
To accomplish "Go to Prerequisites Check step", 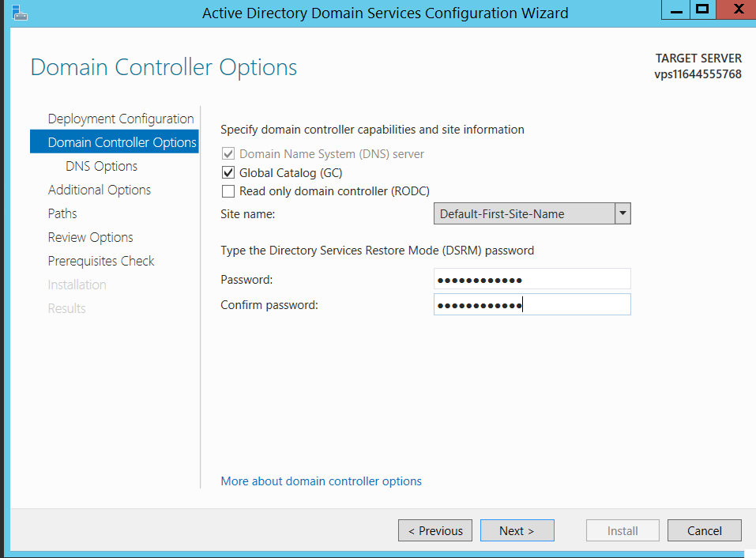I will tap(101, 261).
